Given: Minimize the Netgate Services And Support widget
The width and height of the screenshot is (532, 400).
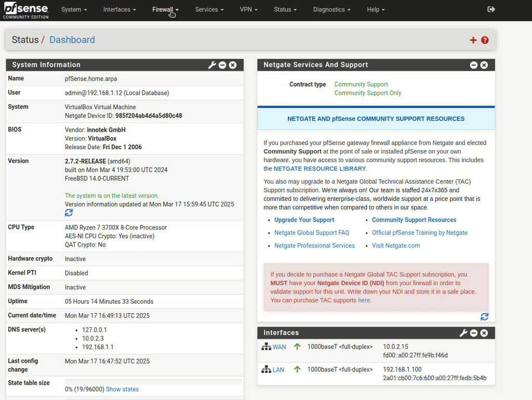Looking at the screenshot, I should [474, 65].
